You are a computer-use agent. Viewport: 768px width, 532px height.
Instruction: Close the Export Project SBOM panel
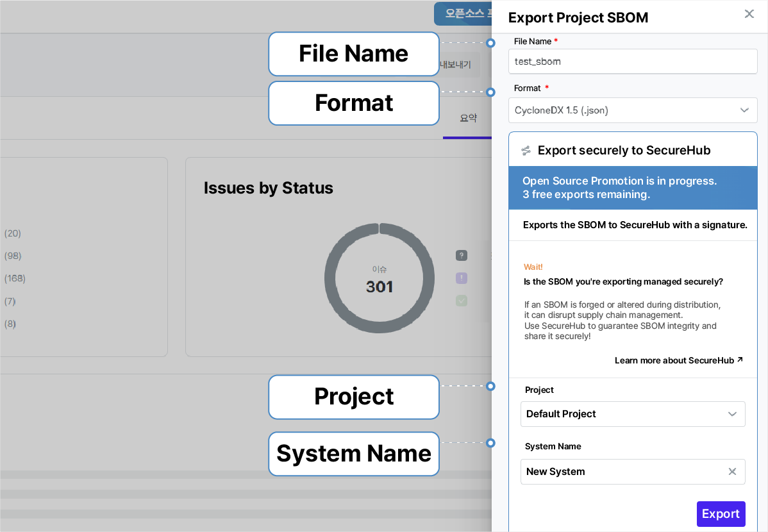(749, 13)
